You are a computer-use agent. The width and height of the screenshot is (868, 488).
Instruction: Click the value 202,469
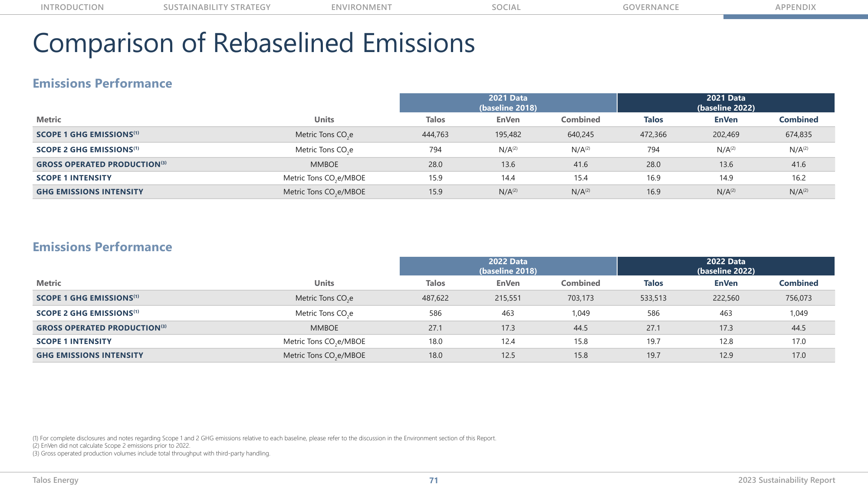point(726,134)
